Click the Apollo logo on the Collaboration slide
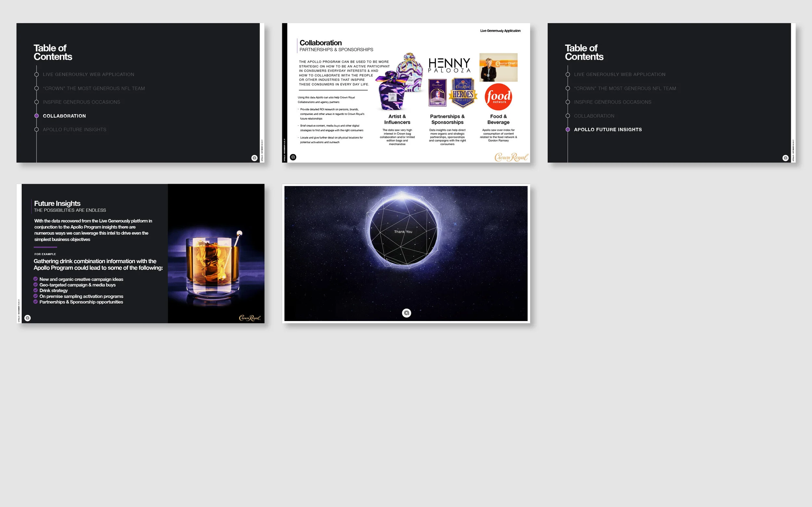 click(293, 157)
